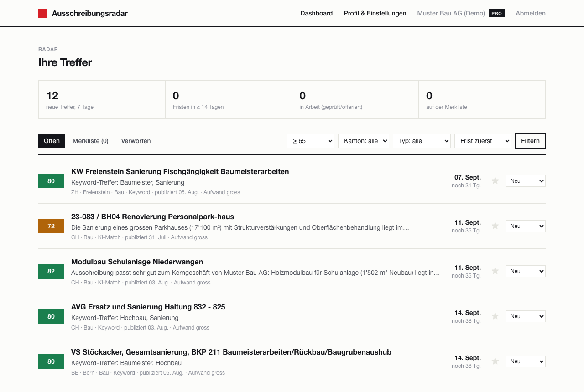Viewport: 584px width, 392px height.
Task: Star the 23-083 / BH04 Renovierung entry
Action: tap(495, 226)
